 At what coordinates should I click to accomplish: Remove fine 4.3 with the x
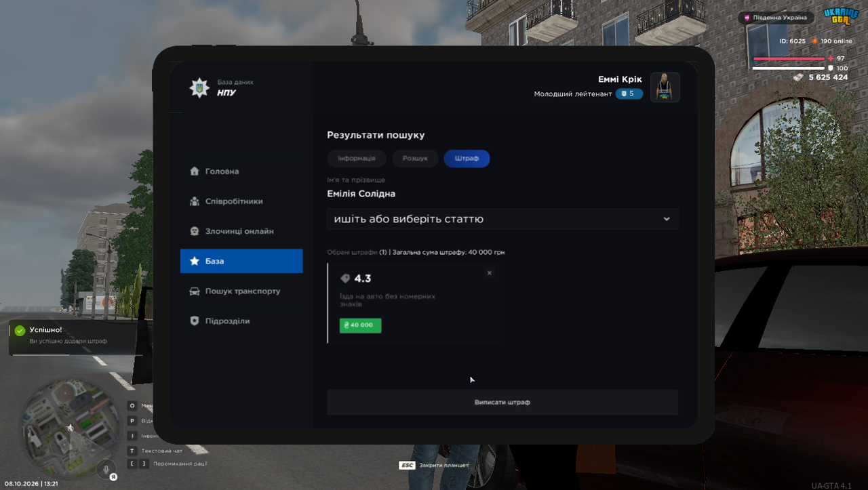click(490, 273)
